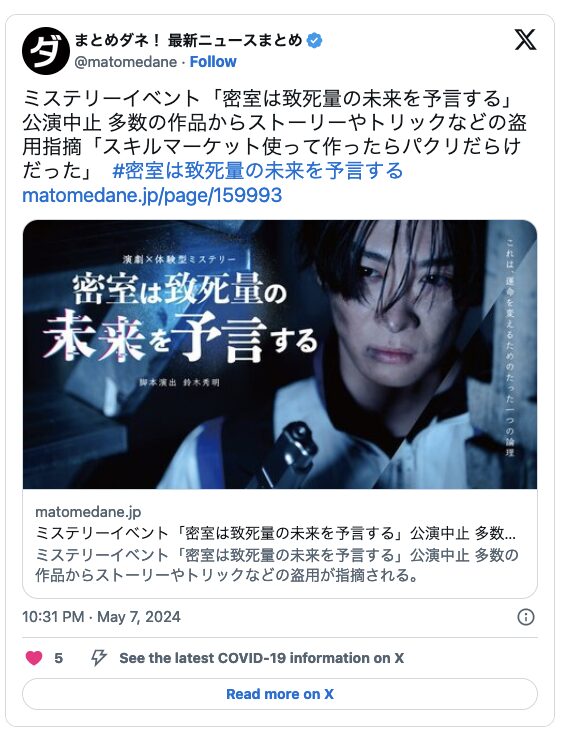Open the matomedane.jp/page/159993 link
The height and width of the screenshot is (742, 568).
point(152,195)
